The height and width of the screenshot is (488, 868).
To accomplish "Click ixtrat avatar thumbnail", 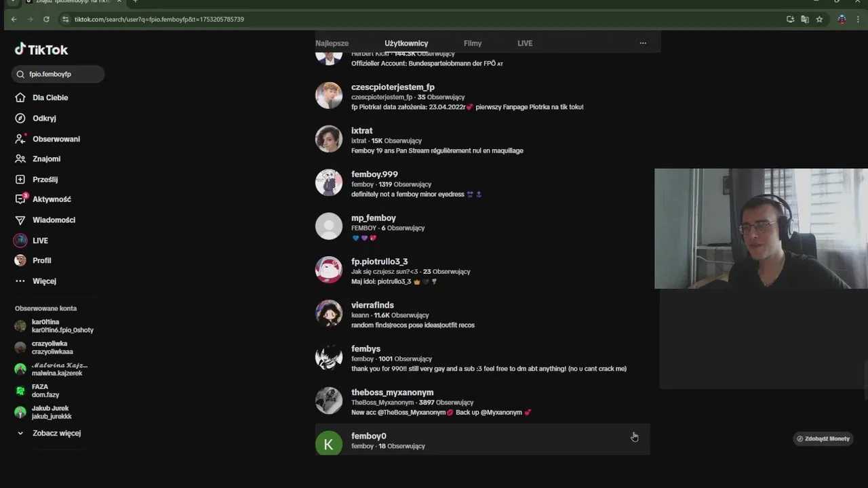I will tap(329, 139).
